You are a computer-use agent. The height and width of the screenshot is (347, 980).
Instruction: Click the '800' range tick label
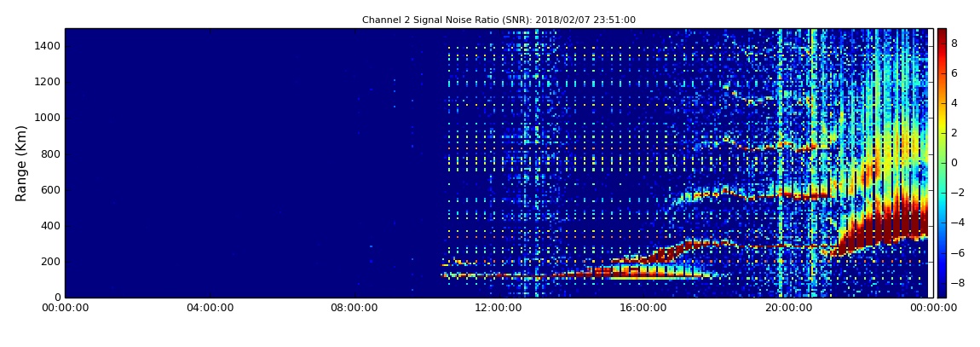(51, 153)
